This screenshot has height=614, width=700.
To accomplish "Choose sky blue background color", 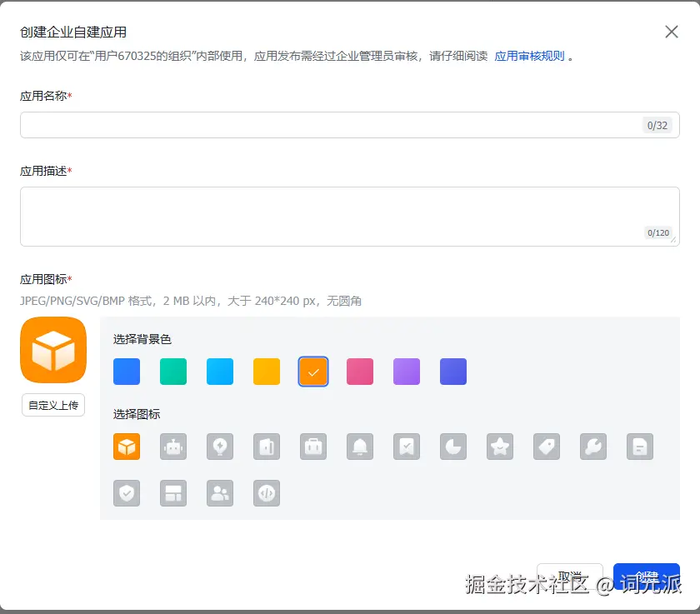I will coord(220,372).
